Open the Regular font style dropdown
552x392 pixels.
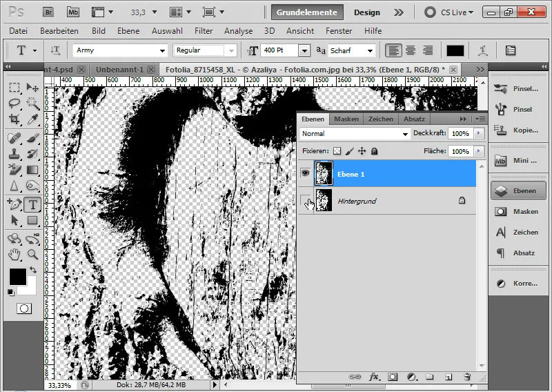click(231, 50)
